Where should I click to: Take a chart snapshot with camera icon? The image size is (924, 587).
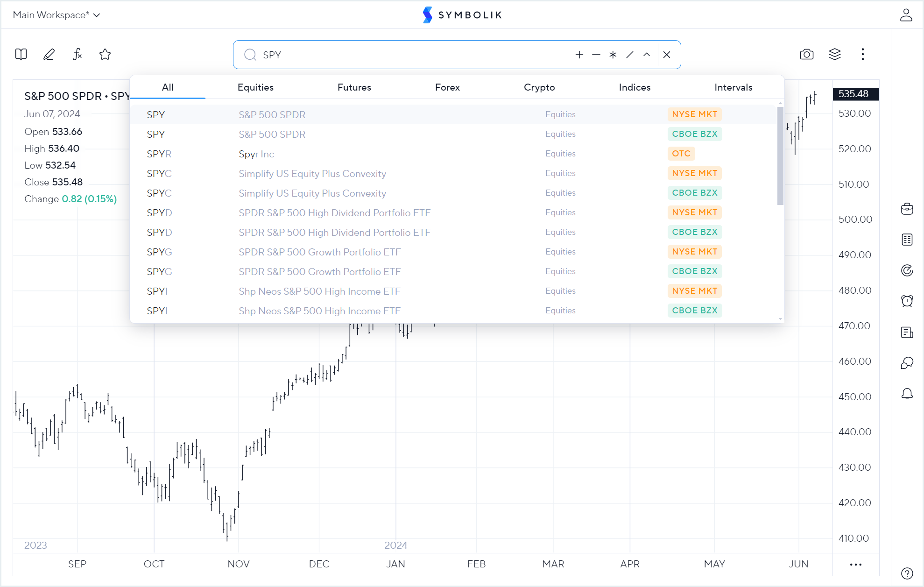tap(807, 55)
